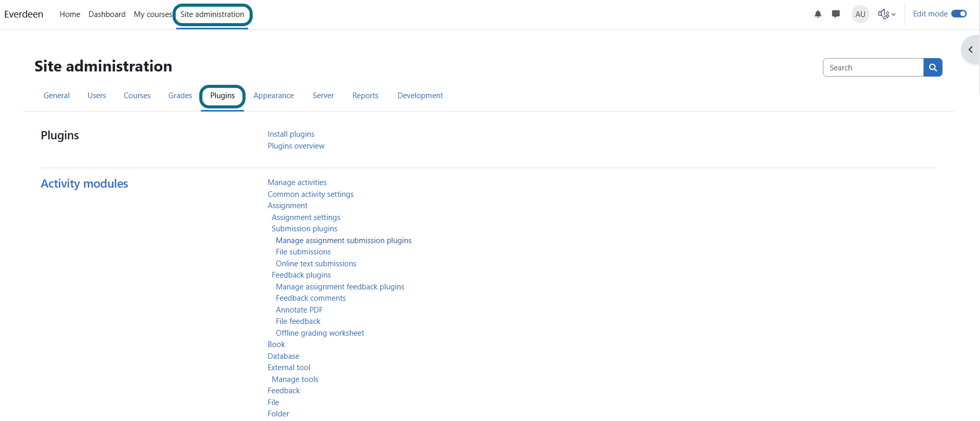Click the Assignment link

click(288, 206)
